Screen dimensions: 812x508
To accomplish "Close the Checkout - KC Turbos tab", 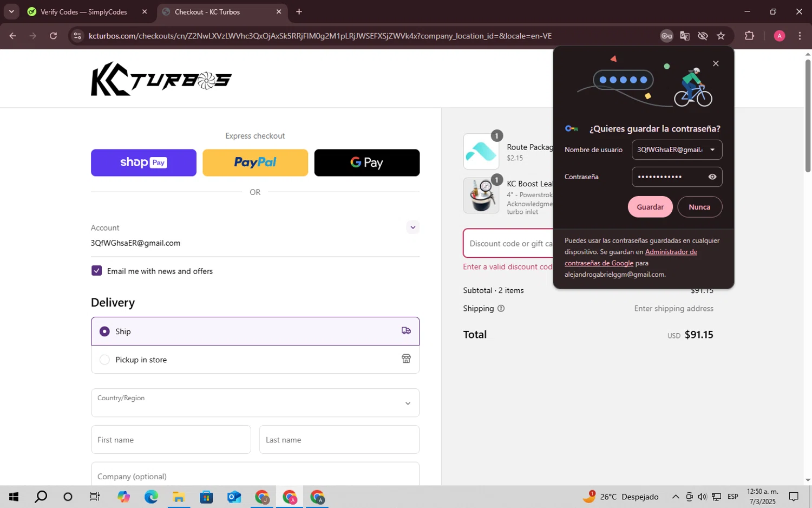I will click(x=279, y=12).
